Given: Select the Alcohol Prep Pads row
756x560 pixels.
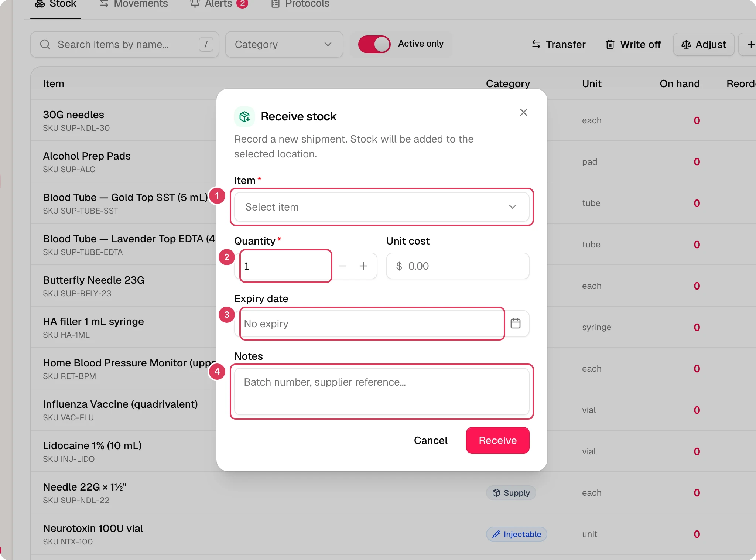Looking at the screenshot, I should (x=123, y=162).
